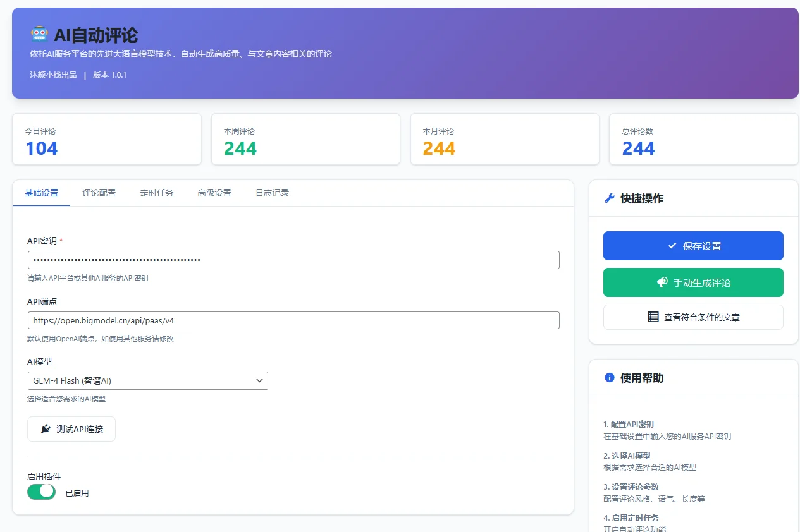The image size is (800, 532).
Task: Click the robot icon beside AI自动评论 title
Action: (39, 34)
